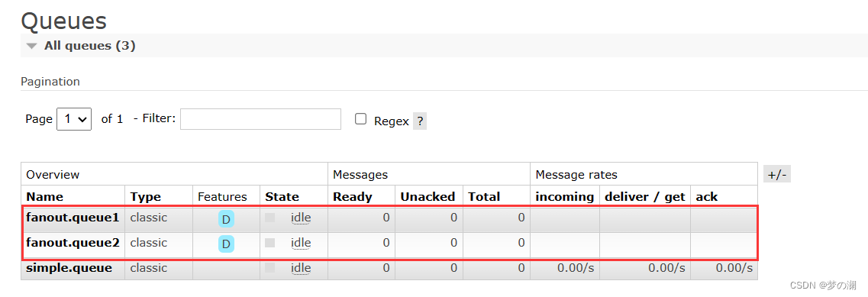The height and width of the screenshot is (297, 868).
Task: Click the D durable badge of fanout.queue1
Action: [226, 219]
